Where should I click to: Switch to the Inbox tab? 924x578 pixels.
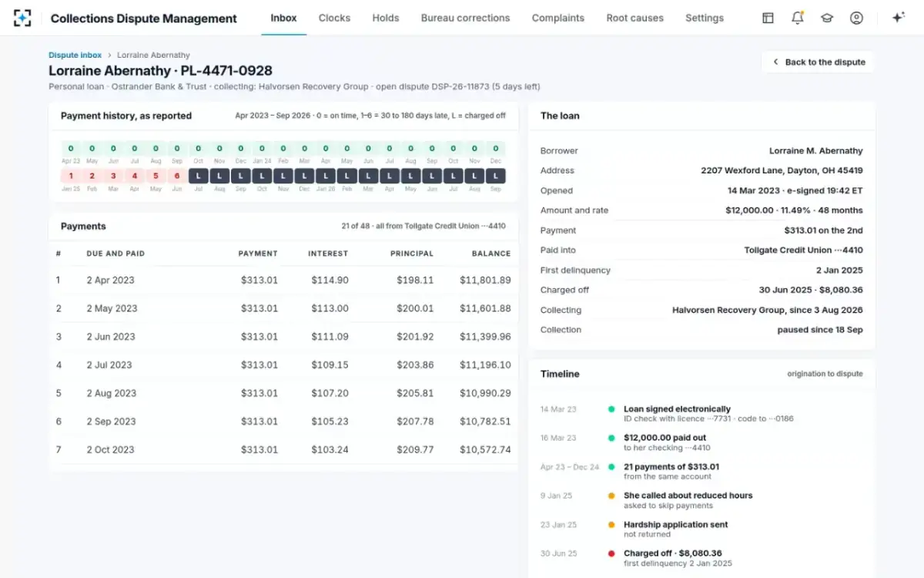coord(283,18)
